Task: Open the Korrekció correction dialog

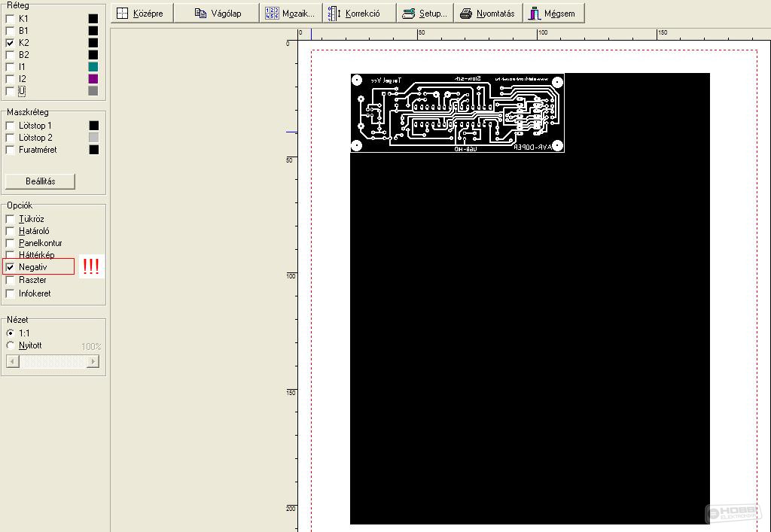Action: coord(359,14)
